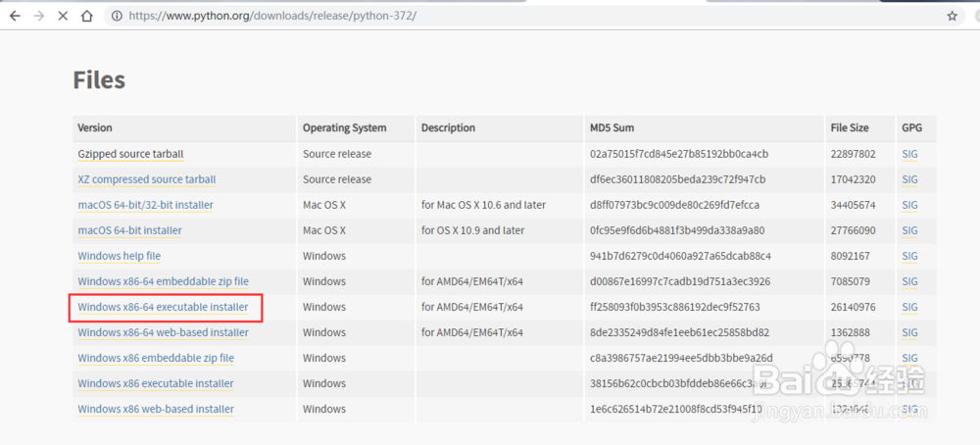The height and width of the screenshot is (445, 980).
Task: Open SIG for x86-64 embeddable zip file
Action: coord(910,282)
